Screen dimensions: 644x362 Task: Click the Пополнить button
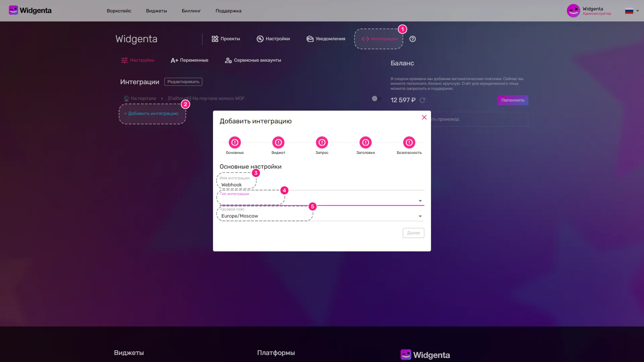[513, 100]
